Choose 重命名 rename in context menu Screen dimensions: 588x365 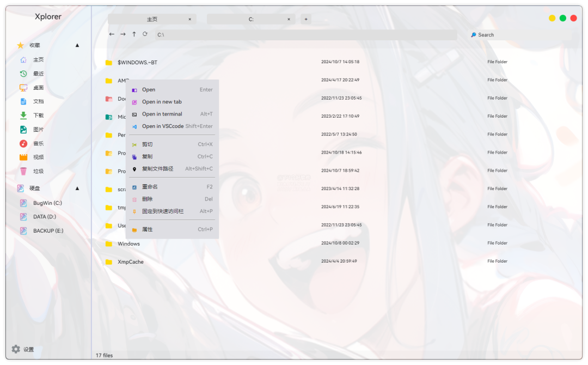pyautogui.click(x=150, y=187)
